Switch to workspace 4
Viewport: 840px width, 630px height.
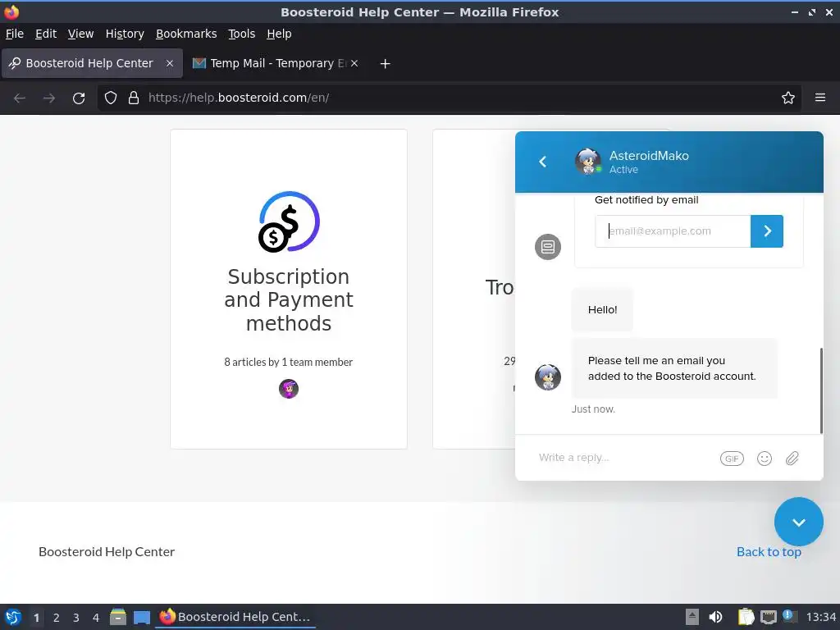(x=96, y=618)
